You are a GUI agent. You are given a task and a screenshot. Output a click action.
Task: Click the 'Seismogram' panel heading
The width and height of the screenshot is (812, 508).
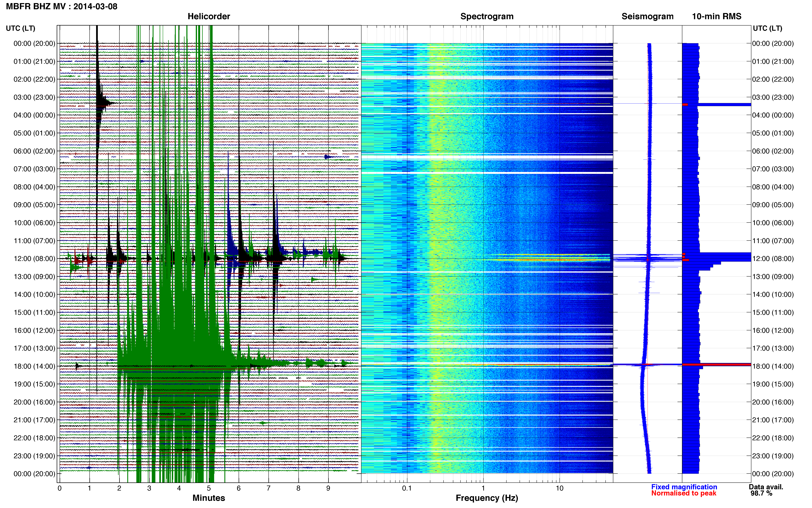(x=648, y=16)
